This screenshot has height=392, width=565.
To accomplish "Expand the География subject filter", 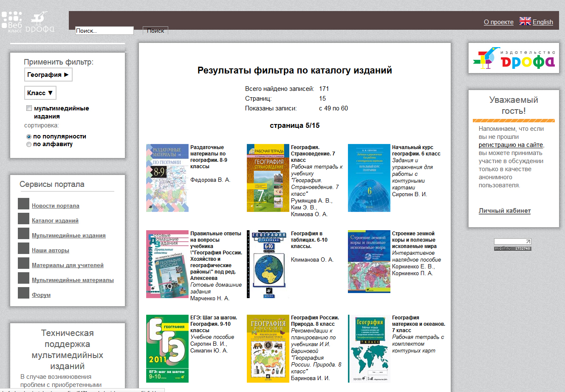I will coord(48,75).
